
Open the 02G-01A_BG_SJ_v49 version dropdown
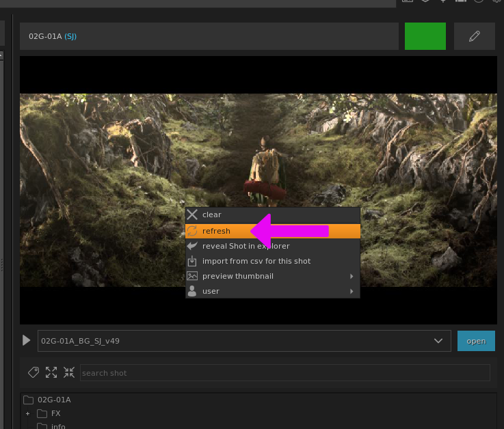point(244,341)
